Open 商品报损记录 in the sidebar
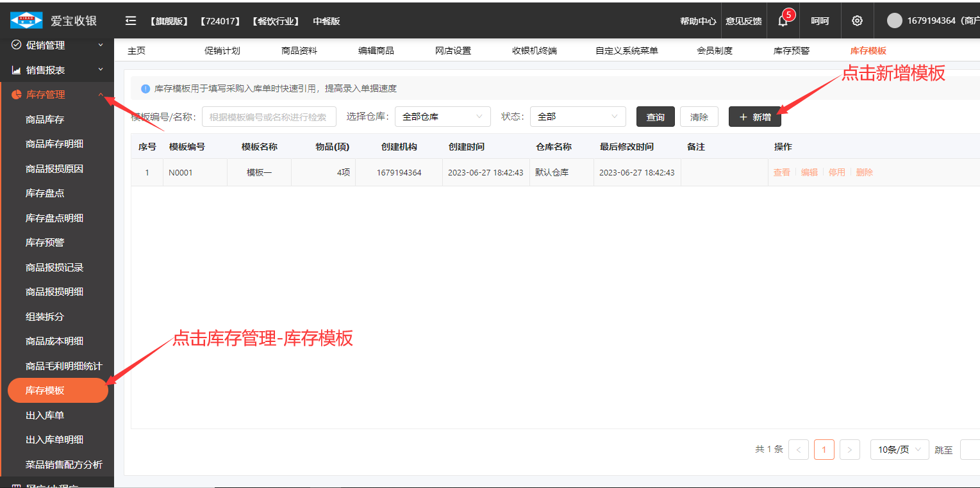 pyautogui.click(x=54, y=268)
